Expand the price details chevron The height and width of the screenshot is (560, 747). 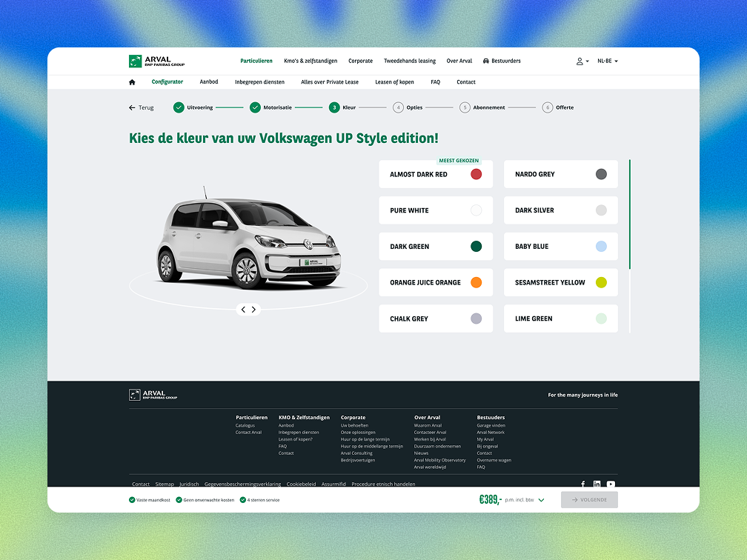pos(541,500)
